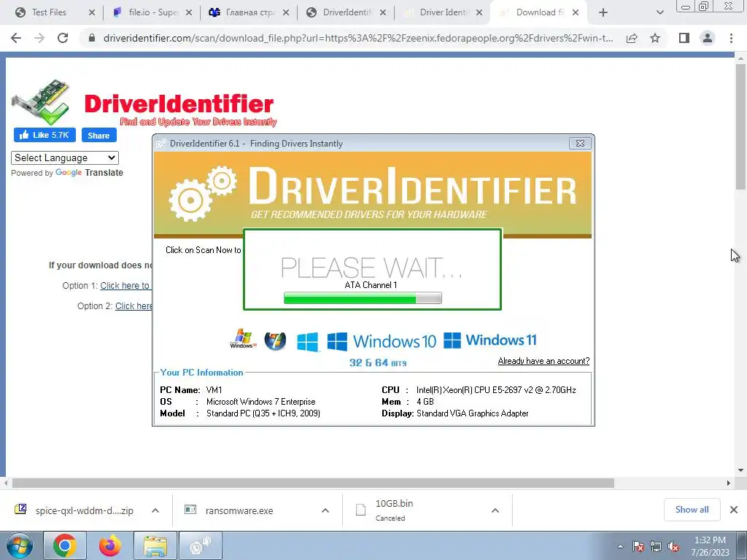Click the Facebook Share button
Screen dimensions: 747x560
tap(98, 135)
